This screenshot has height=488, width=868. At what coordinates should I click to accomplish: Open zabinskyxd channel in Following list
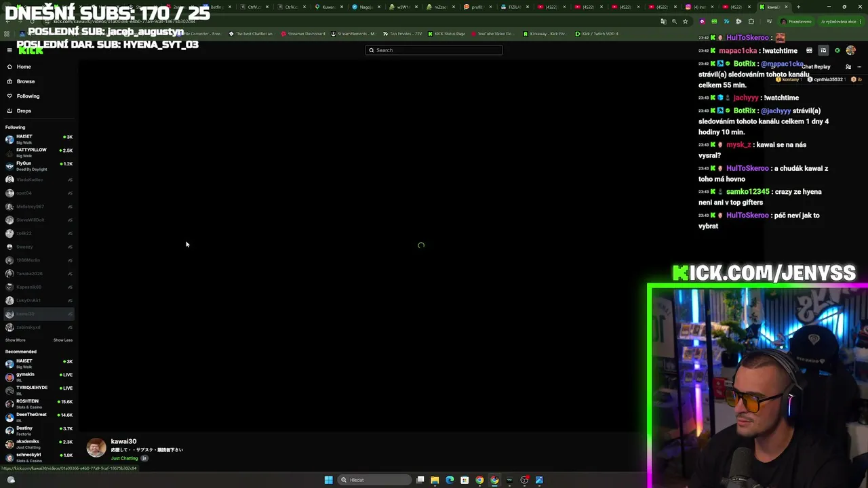(39, 327)
